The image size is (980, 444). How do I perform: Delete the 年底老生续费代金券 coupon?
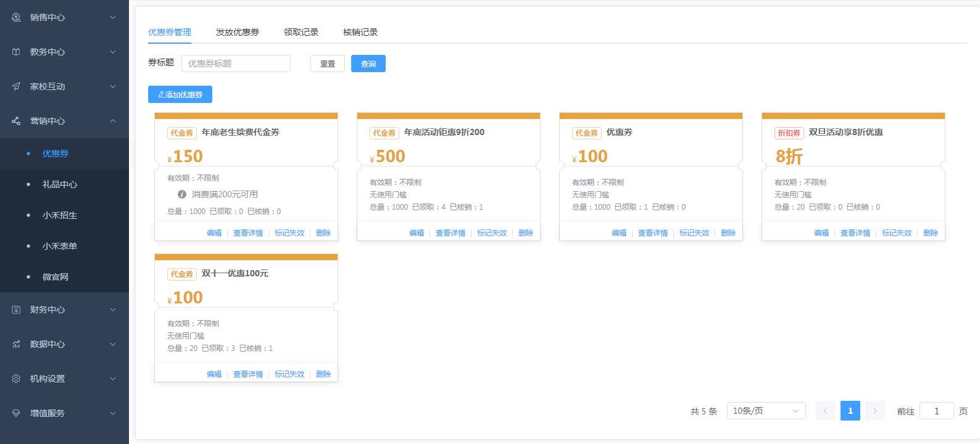point(323,233)
